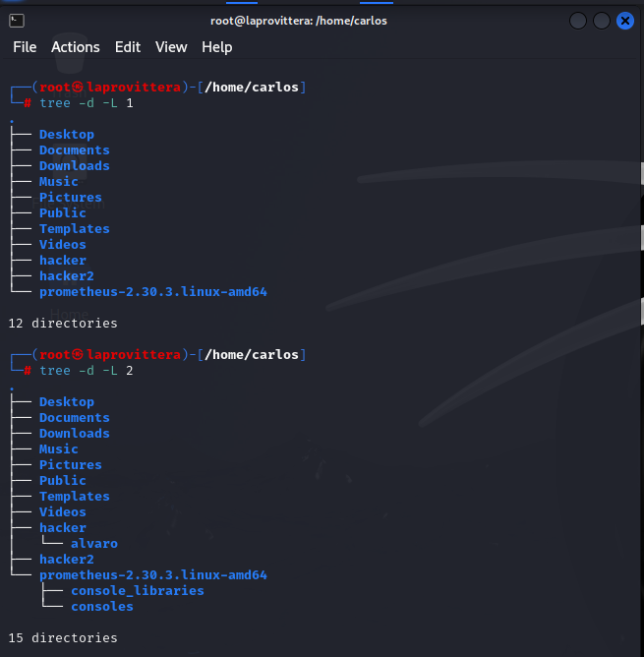Click prometheus-2.30.3.linux-amd64 in second listing
Screen dimensions: 644x657
[153, 574]
